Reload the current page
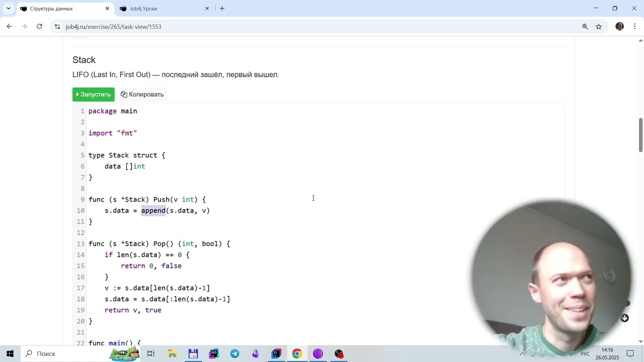The image size is (644, 362). (x=39, y=27)
